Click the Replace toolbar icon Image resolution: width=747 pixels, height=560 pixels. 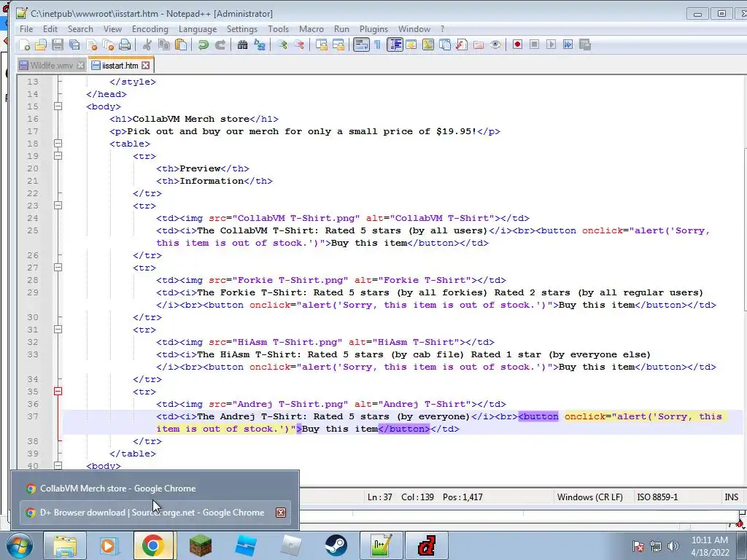click(260, 44)
